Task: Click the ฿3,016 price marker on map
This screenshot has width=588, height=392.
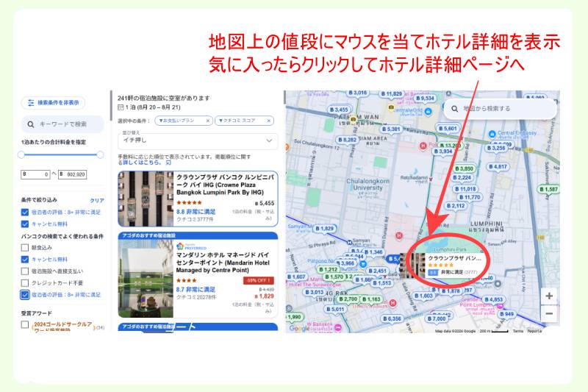Action: (357, 93)
